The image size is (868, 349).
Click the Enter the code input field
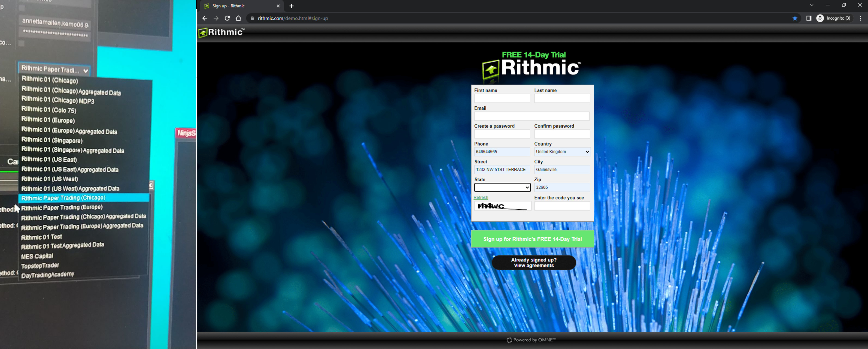[562, 206]
